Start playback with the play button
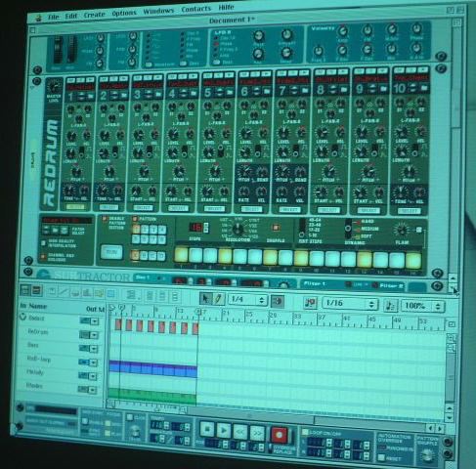Image resolution: width=476 pixels, height=469 pixels. pos(224,430)
